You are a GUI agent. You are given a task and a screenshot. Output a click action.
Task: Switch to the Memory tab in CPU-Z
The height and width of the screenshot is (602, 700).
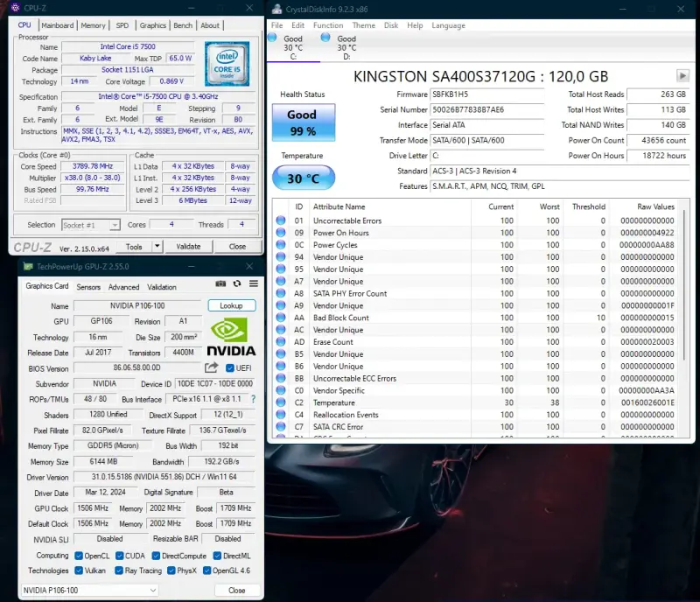tap(93, 25)
